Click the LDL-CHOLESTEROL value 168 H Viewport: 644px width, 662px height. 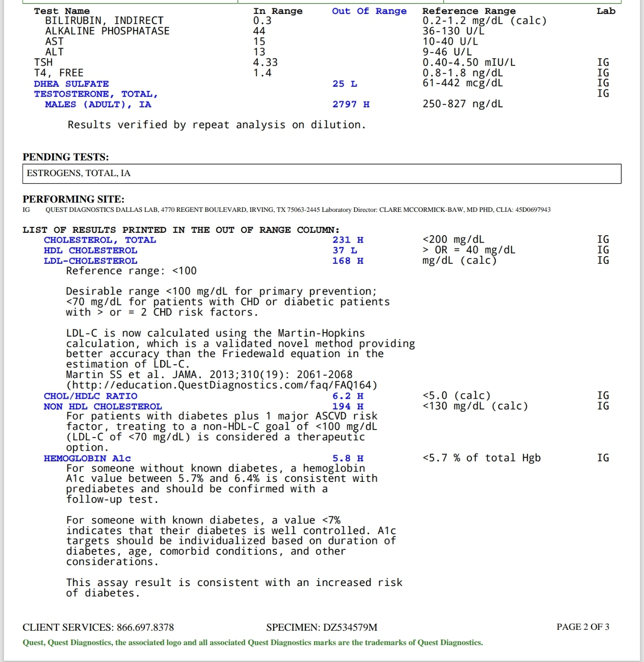tap(347, 261)
